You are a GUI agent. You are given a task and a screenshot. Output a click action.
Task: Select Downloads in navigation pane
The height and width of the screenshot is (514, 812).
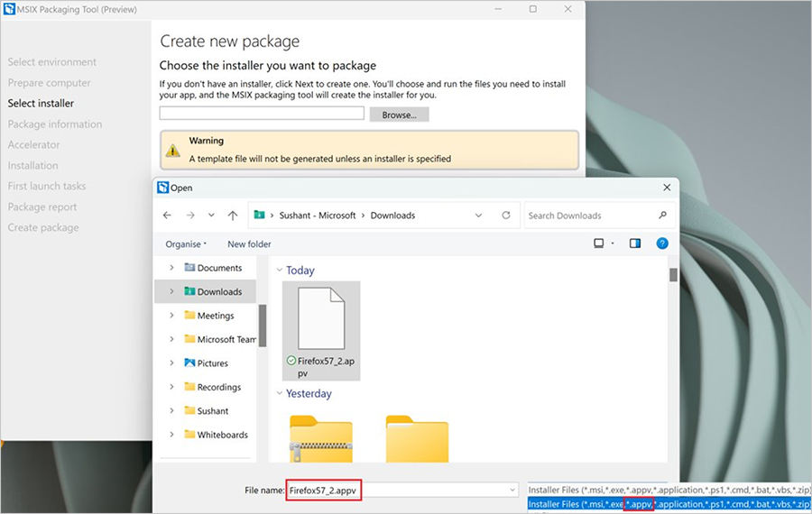coord(213,291)
